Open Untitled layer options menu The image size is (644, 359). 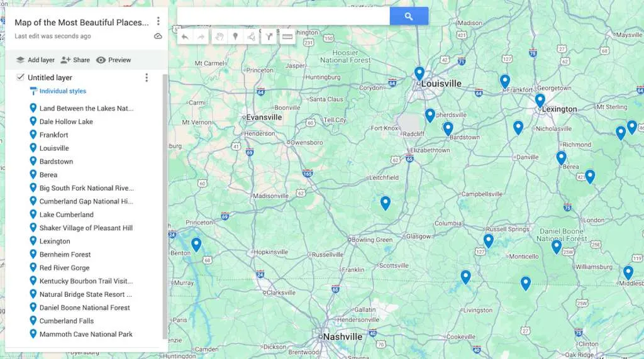point(147,77)
